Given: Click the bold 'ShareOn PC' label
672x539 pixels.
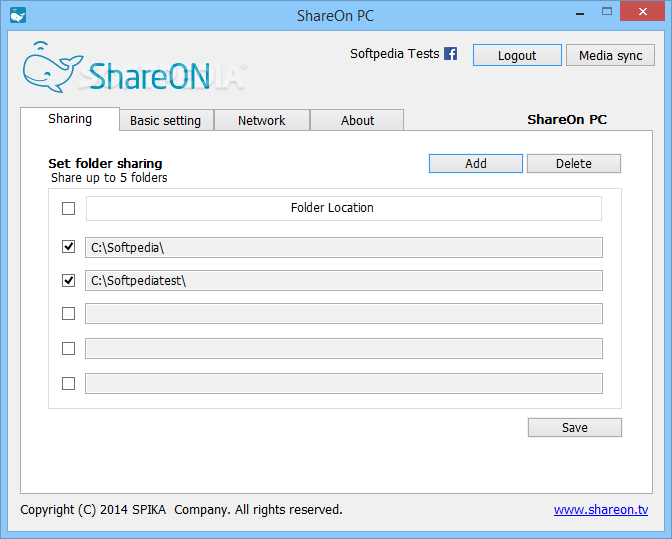Looking at the screenshot, I should 567,120.
